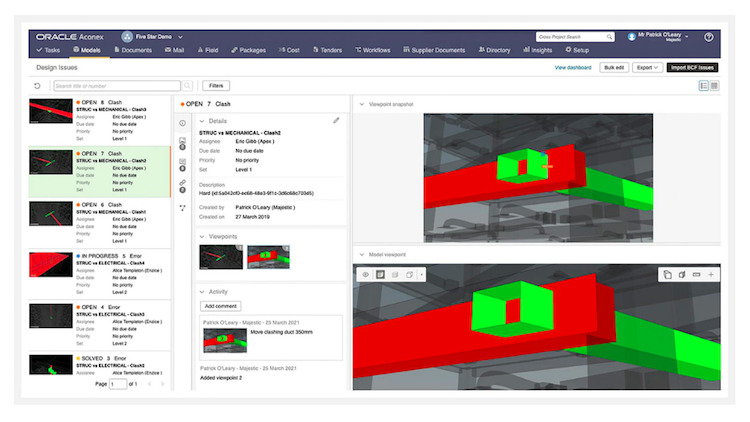The image size is (750, 422).
Task: Open the help question mark icon
Action: click(x=709, y=37)
